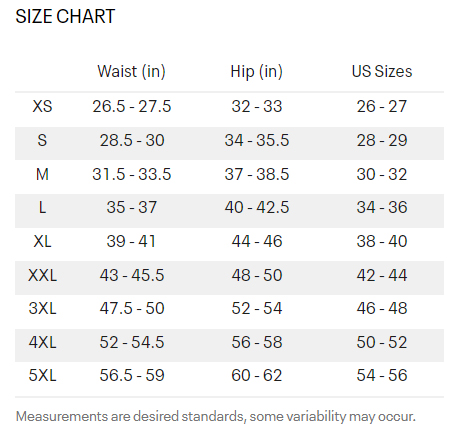472x427 pixels.
Task: Select the 5XL size row label
Action: (42, 375)
